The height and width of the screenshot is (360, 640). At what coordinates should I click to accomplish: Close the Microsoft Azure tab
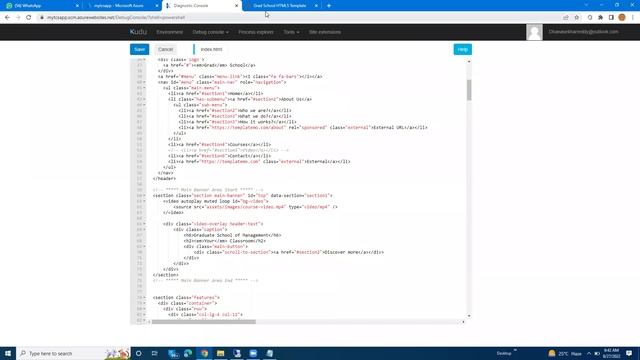click(x=157, y=6)
